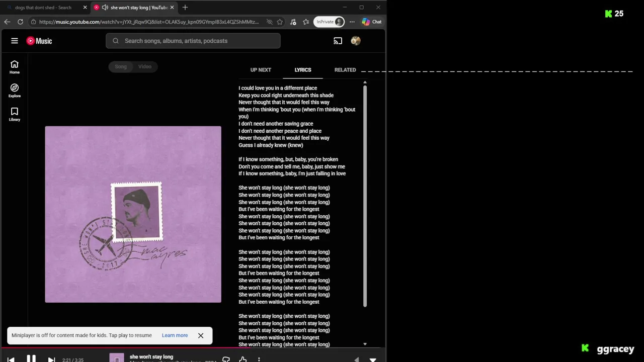Click the cast to device icon

coord(338,41)
